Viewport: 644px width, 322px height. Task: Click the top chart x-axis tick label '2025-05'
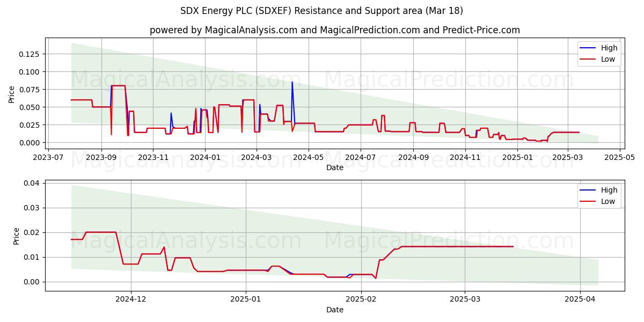coord(619,158)
